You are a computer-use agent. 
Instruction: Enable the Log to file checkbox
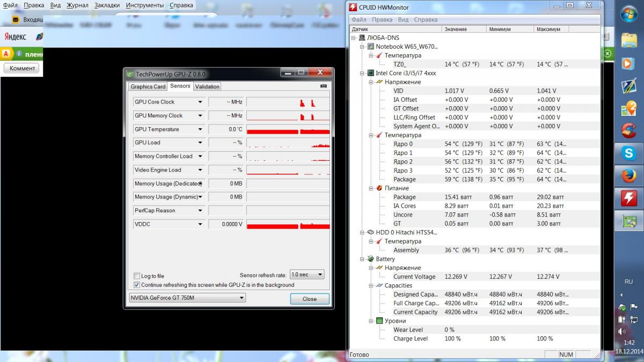(x=137, y=276)
